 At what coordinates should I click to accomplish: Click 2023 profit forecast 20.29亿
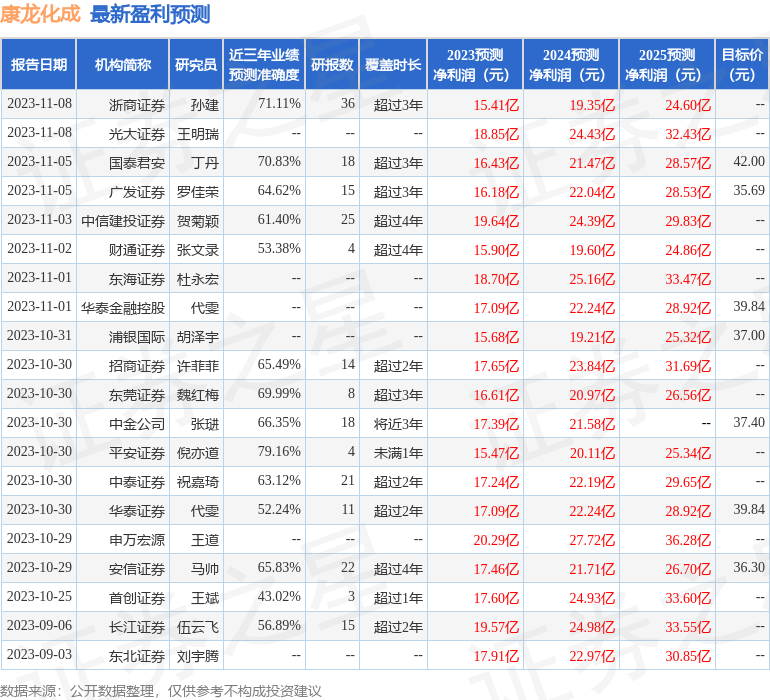496,540
